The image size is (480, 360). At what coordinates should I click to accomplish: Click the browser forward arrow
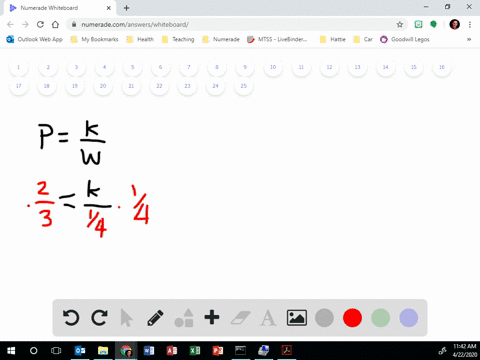click(x=25, y=24)
